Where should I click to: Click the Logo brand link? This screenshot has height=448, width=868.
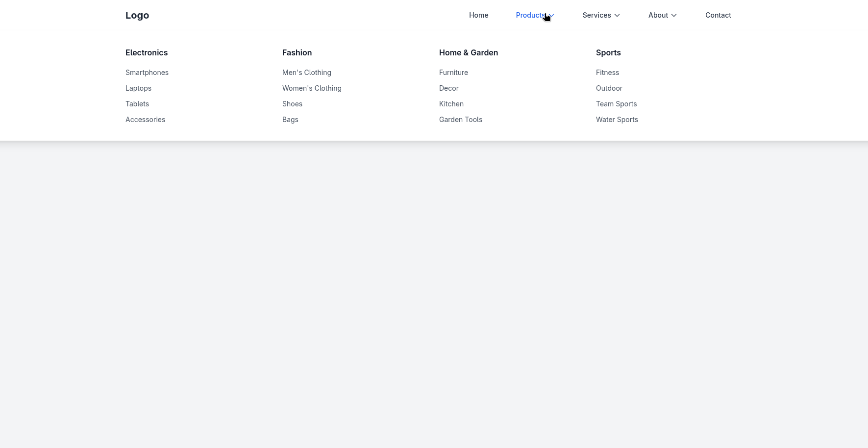pos(137,15)
